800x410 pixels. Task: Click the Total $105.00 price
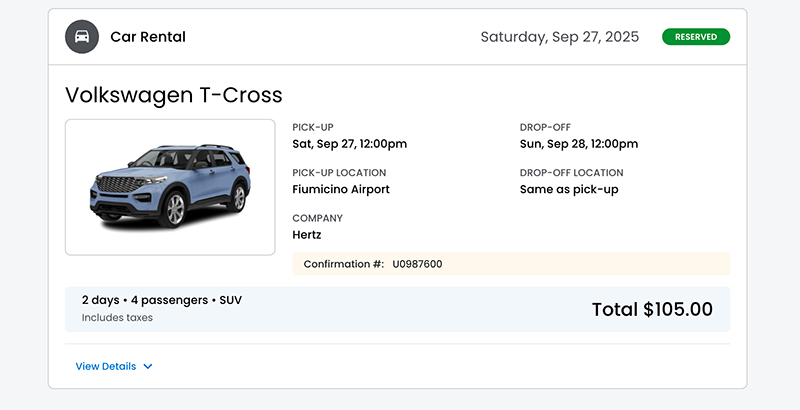652,309
